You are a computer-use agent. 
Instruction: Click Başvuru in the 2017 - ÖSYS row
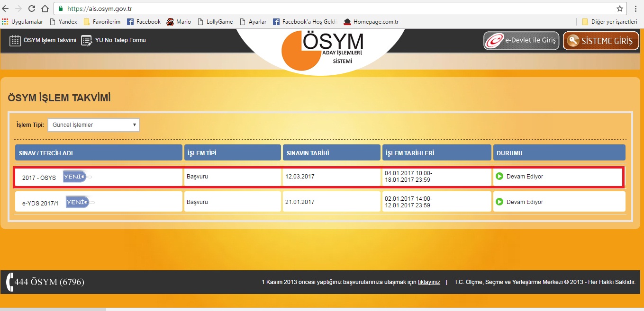[x=197, y=177]
